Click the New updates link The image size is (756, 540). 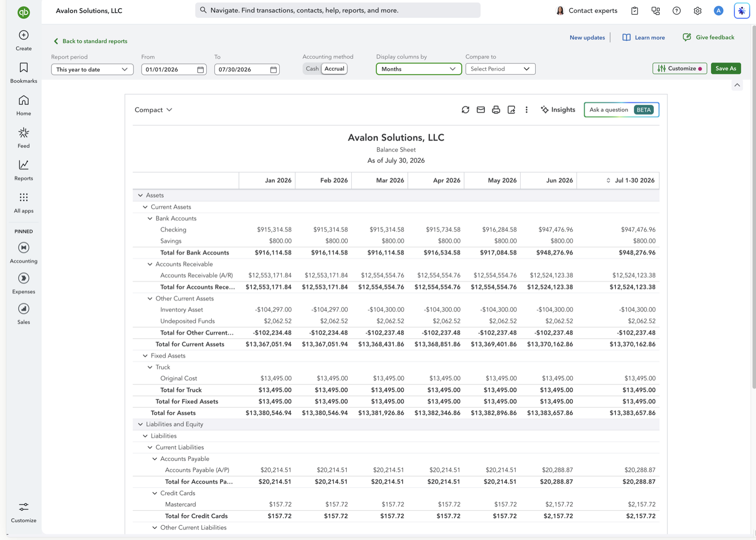[x=587, y=38]
